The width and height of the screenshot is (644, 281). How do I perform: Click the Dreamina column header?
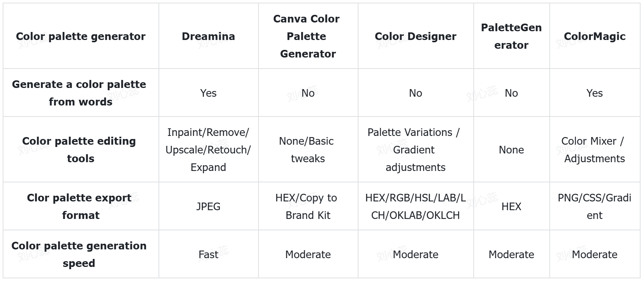pyautogui.click(x=208, y=36)
